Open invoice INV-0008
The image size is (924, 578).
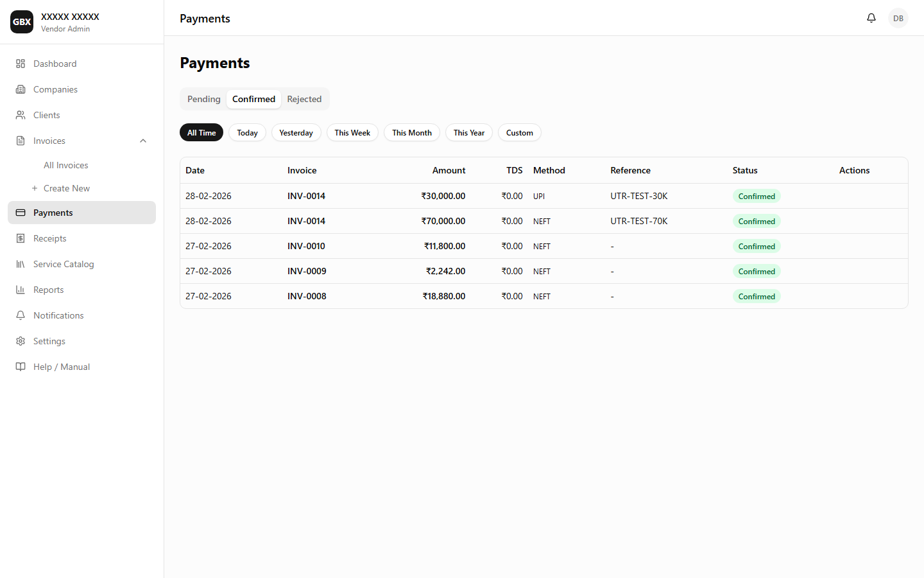307,296
